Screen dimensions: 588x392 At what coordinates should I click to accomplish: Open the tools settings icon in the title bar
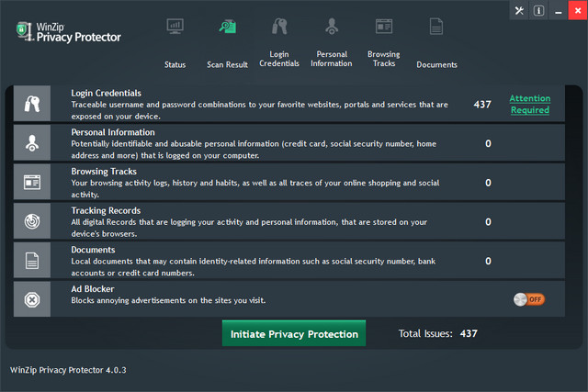click(x=519, y=11)
